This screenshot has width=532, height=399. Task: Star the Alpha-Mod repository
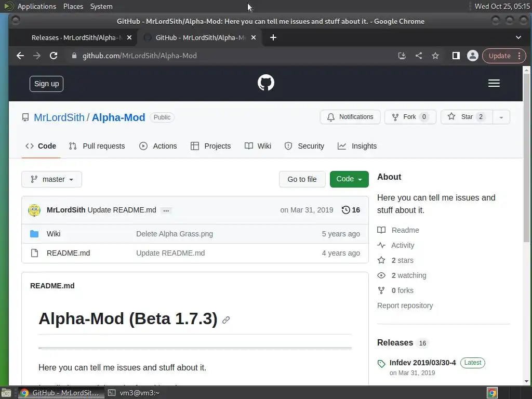click(x=467, y=117)
